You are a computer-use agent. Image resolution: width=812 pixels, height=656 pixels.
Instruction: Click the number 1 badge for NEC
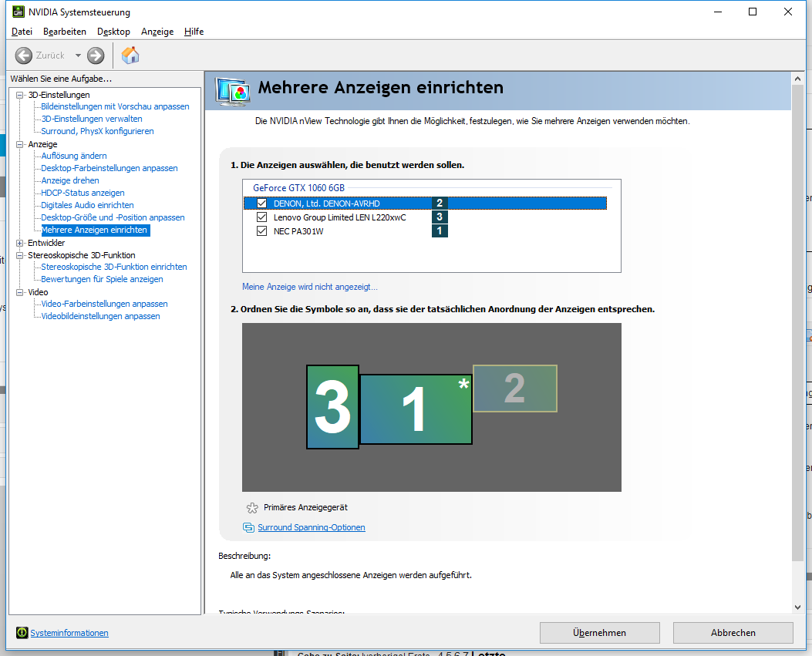439,231
